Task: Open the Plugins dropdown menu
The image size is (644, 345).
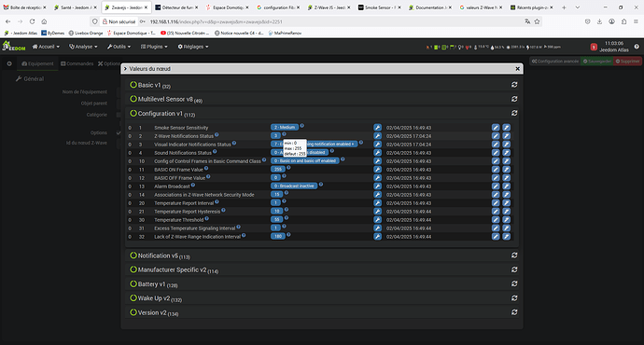Action: tap(154, 47)
